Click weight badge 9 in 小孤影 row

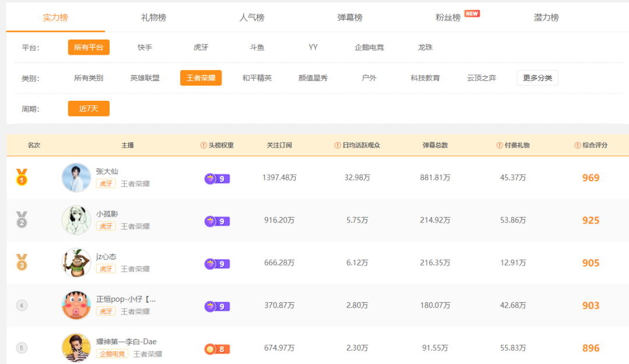coord(217,221)
